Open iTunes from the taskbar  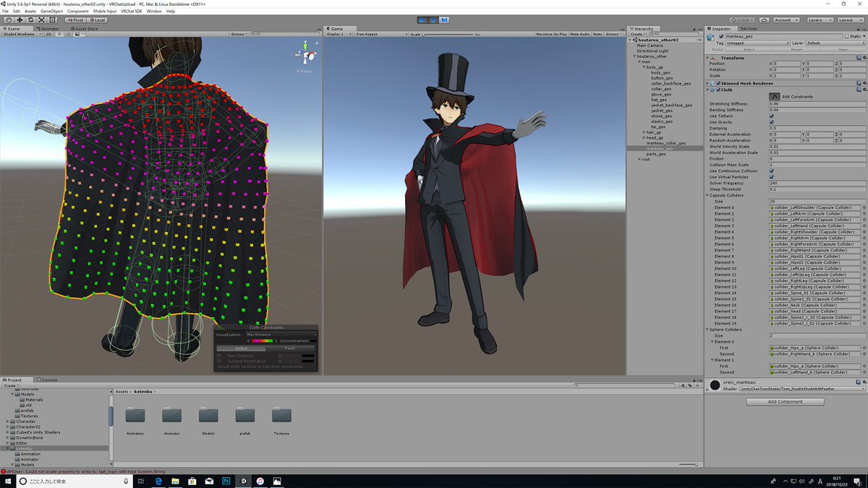click(260, 481)
